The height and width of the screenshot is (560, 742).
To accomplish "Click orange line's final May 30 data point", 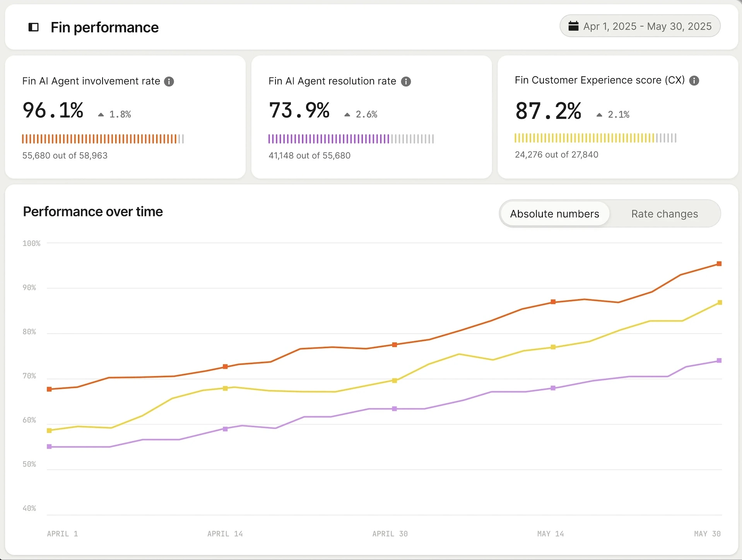I will [x=719, y=264].
